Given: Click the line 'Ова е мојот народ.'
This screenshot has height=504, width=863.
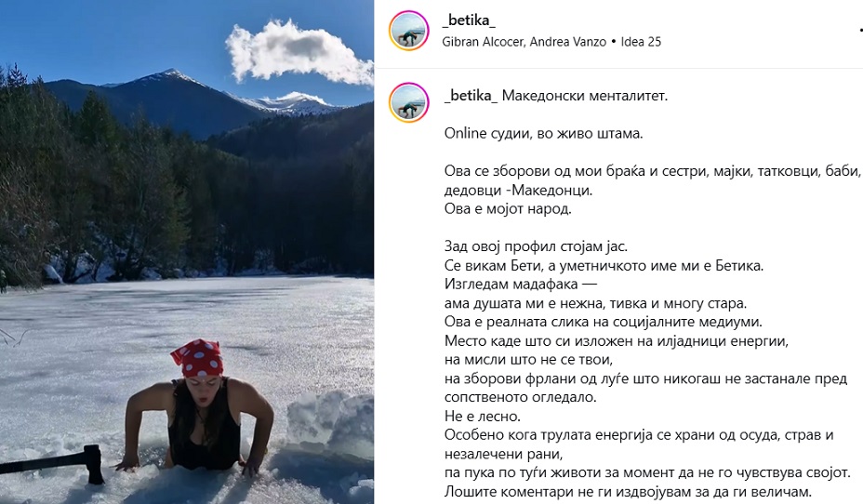Looking at the screenshot, I should click(508, 209).
